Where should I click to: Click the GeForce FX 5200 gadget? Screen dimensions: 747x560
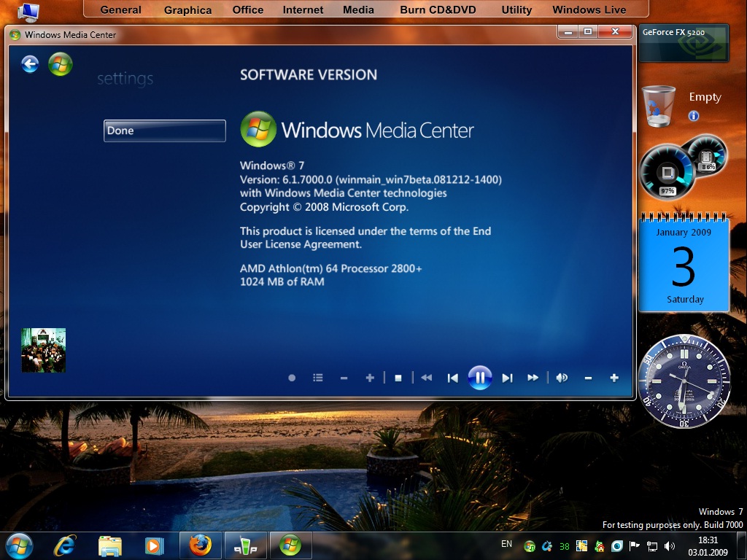tap(684, 43)
